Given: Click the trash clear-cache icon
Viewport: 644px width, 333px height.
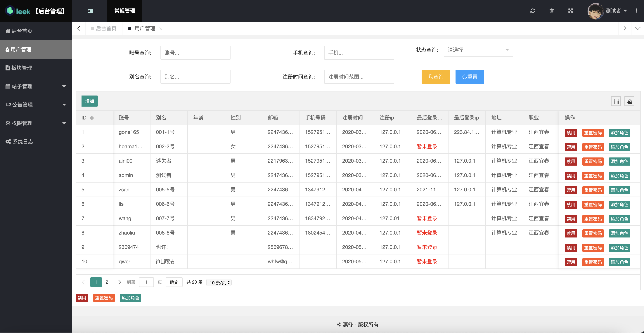Looking at the screenshot, I should click(x=551, y=11).
